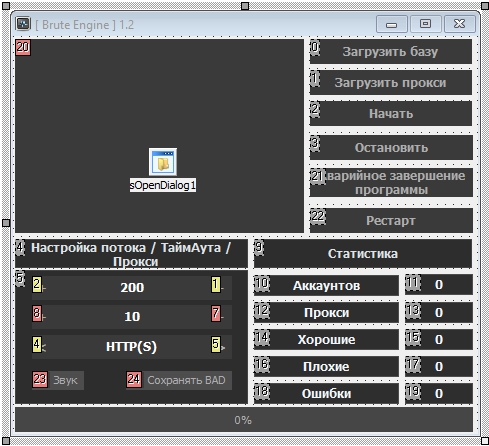Click the Аккаунтов statistics label
This screenshot has width=489, height=446.
point(326,285)
